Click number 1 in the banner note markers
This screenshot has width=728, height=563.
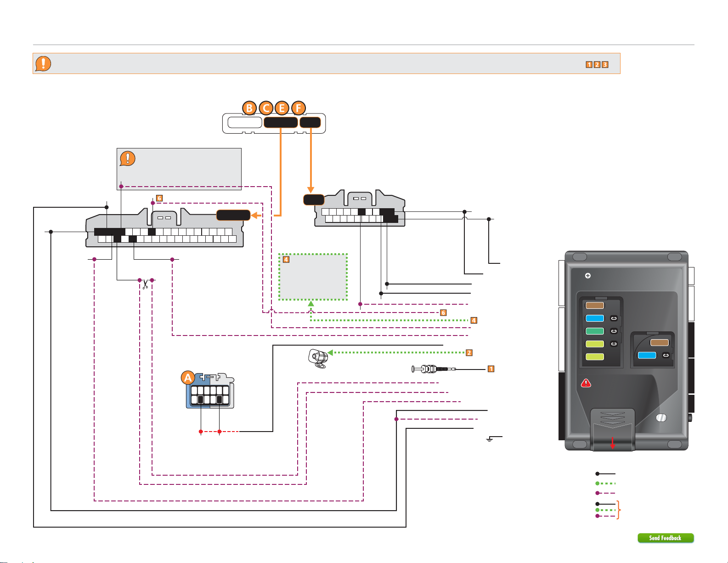[589, 64]
